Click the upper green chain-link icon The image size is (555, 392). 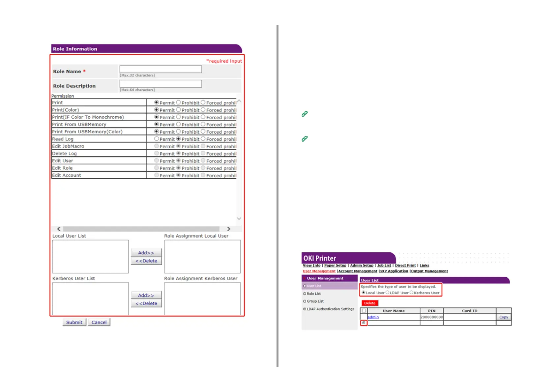point(305,114)
